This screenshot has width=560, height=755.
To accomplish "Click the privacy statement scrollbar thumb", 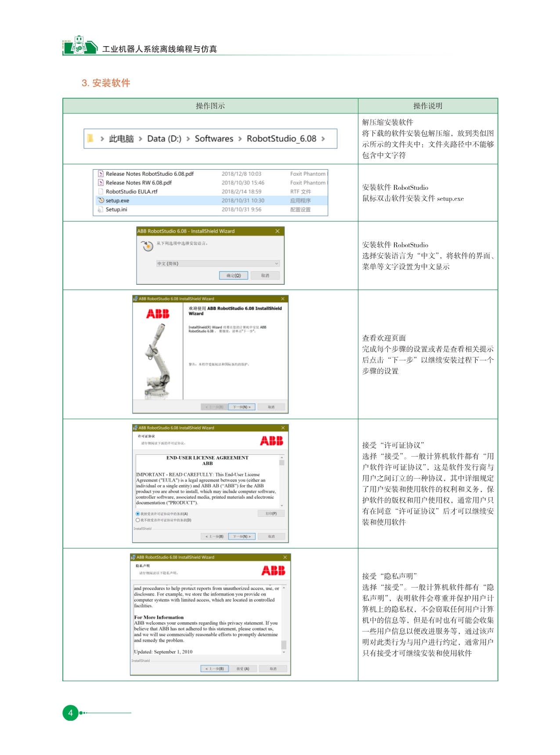I will 284,645.
